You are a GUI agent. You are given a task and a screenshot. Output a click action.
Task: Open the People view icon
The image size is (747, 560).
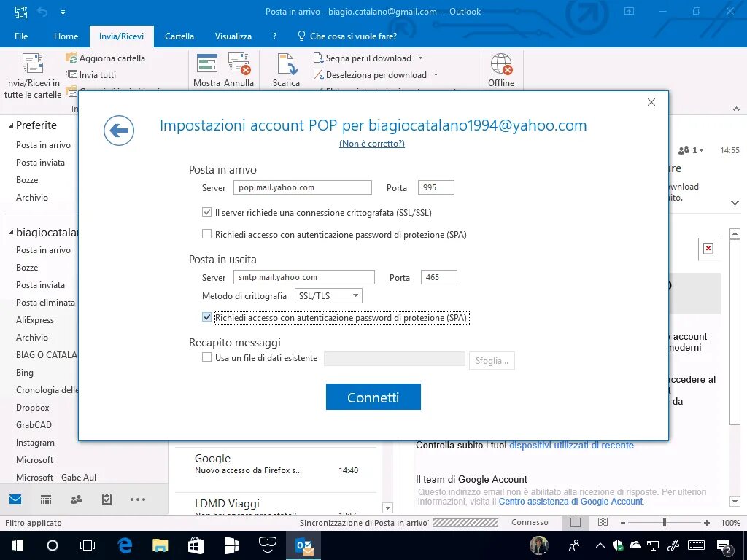click(x=76, y=499)
